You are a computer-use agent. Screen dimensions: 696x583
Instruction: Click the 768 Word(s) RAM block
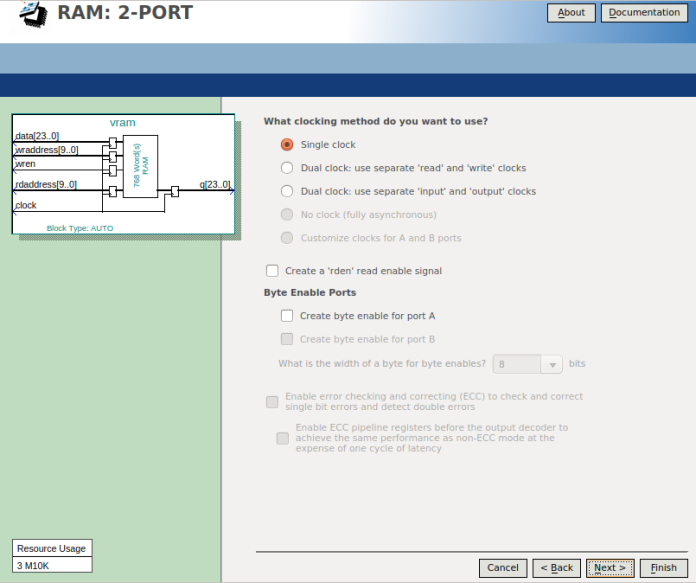point(140,166)
